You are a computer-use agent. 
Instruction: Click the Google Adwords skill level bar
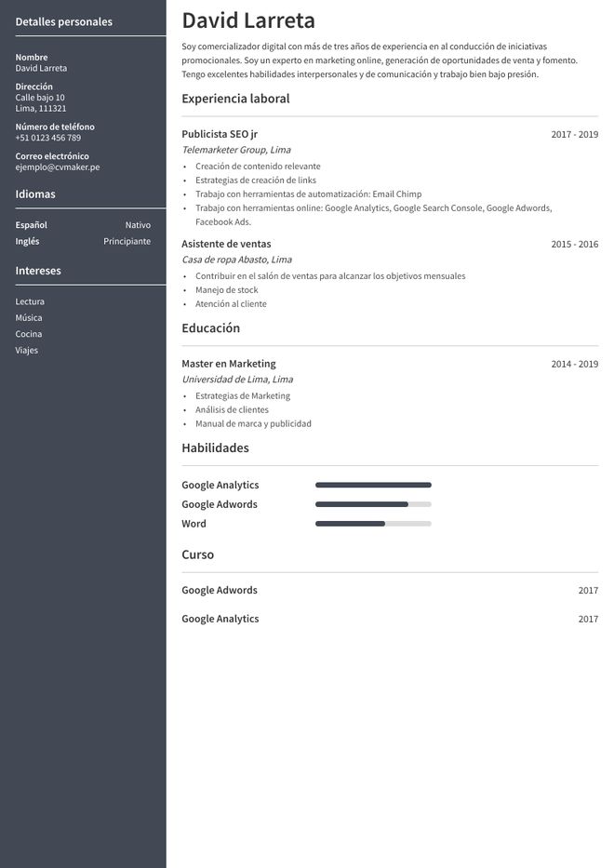(x=373, y=504)
